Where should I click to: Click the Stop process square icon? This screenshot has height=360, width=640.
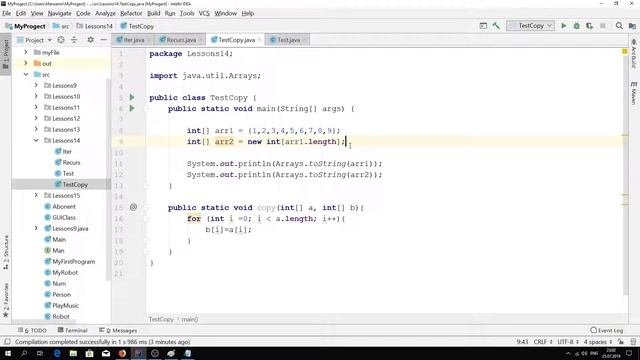point(602,26)
